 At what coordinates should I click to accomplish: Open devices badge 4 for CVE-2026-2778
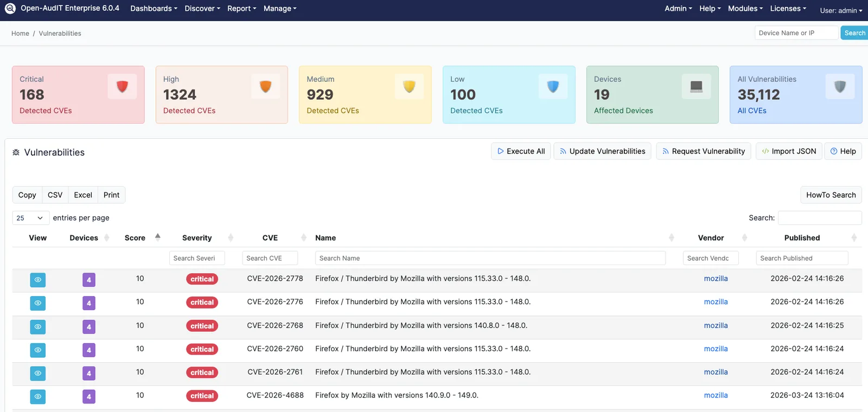[89, 280]
